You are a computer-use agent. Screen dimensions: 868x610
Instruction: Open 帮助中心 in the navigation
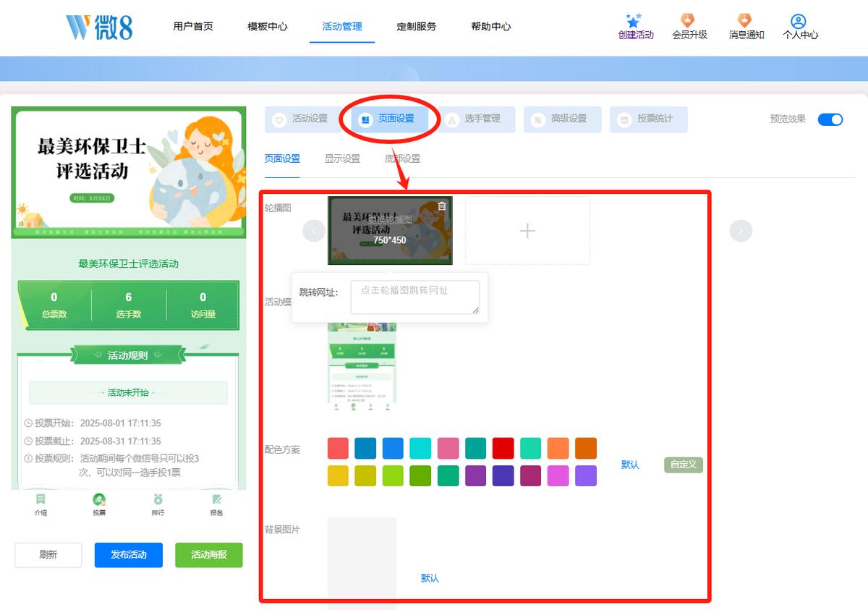point(491,27)
